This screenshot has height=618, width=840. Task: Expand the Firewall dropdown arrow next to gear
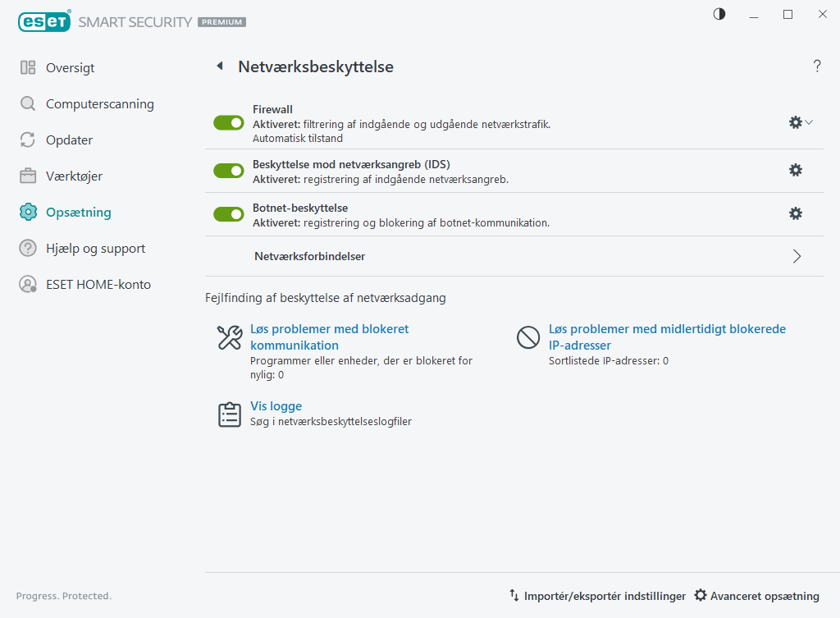tap(810, 122)
